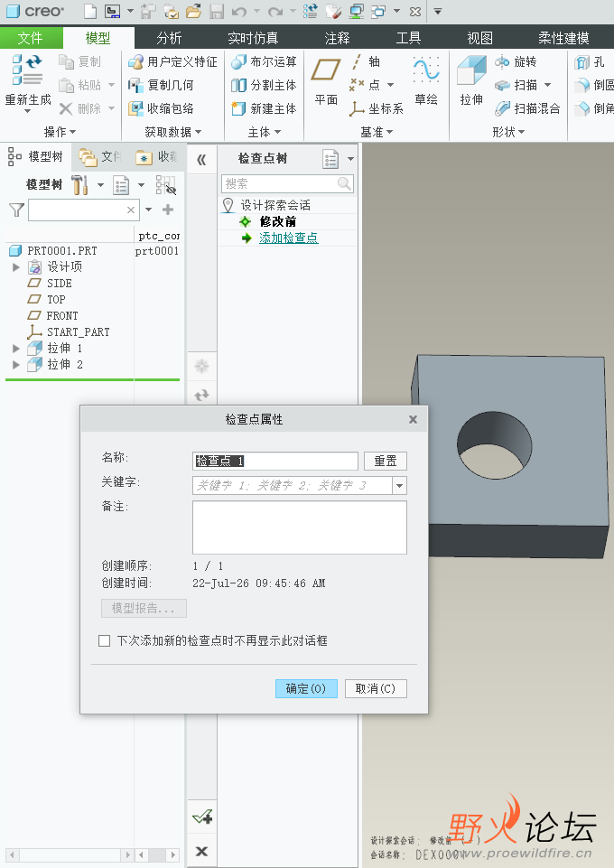Start the 草绘 (Sketch) tool
Image resolution: width=614 pixels, height=868 pixels.
click(x=426, y=80)
